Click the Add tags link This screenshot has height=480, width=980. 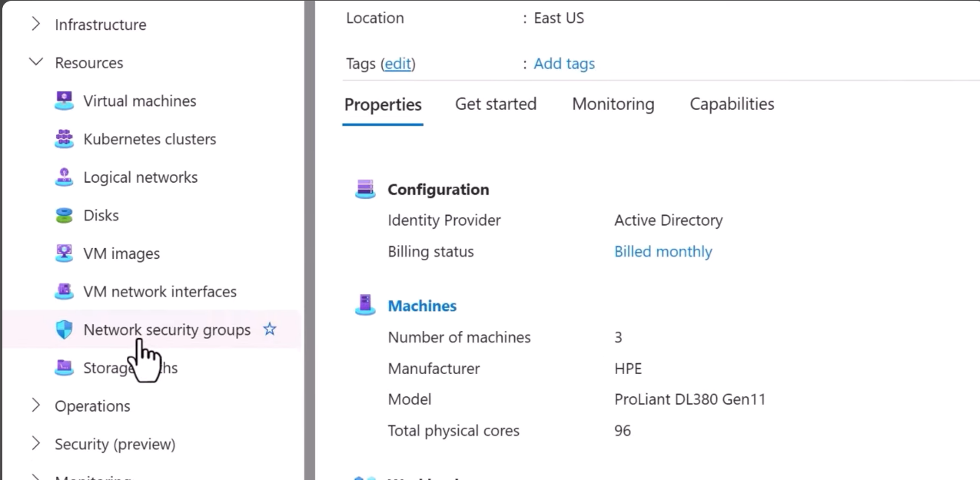[564, 64]
